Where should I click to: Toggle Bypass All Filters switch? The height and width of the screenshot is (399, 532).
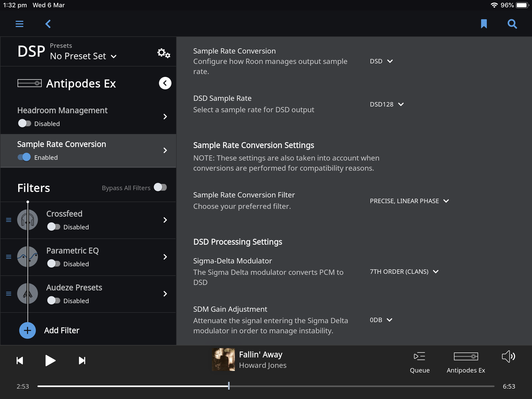[160, 187]
